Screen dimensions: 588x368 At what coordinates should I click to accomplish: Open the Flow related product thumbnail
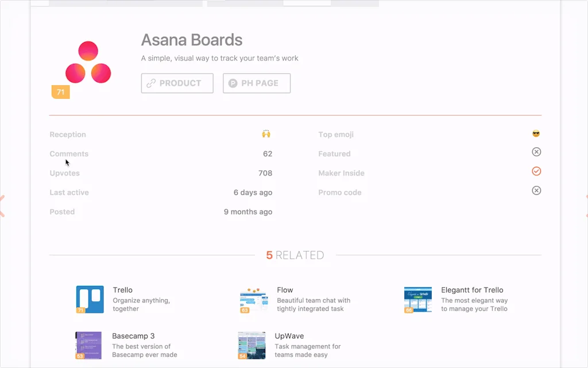(253, 300)
